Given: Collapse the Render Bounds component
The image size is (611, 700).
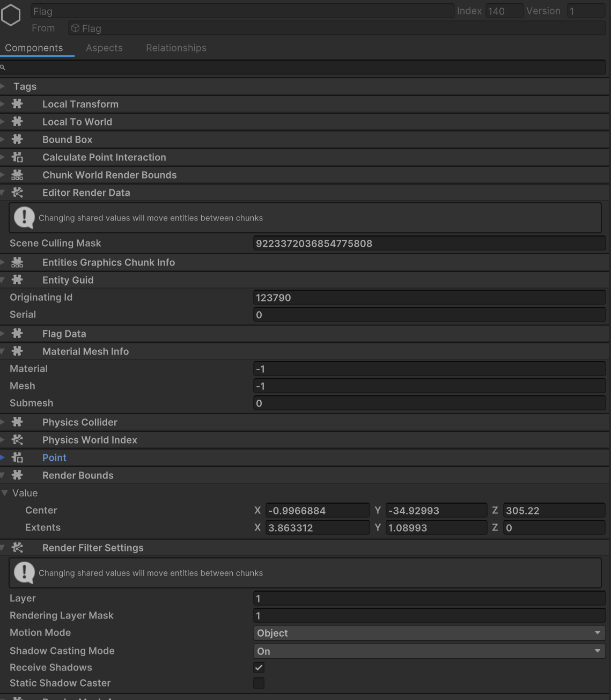Looking at the screenshot, I should pos(2,475).
